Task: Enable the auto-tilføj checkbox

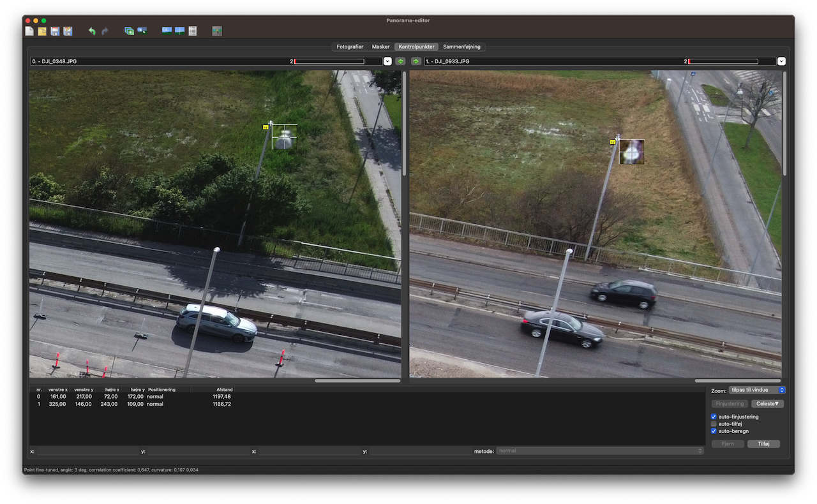Action: click(x=714, y=424)
